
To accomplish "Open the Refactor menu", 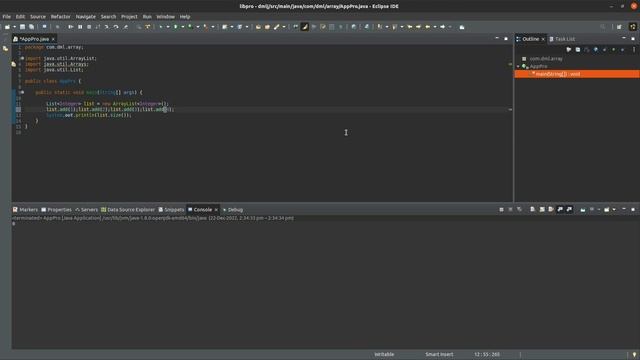I will click(x=60, y=17).
